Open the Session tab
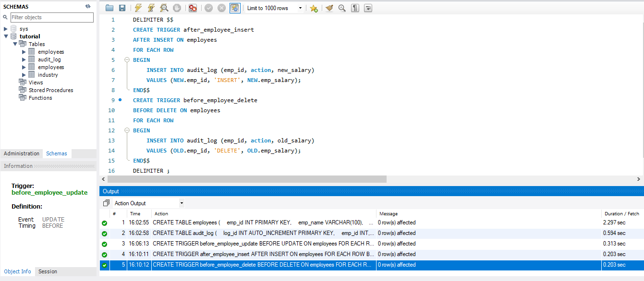The width and height of the screenshot is (644, 281). coord(47,271)
